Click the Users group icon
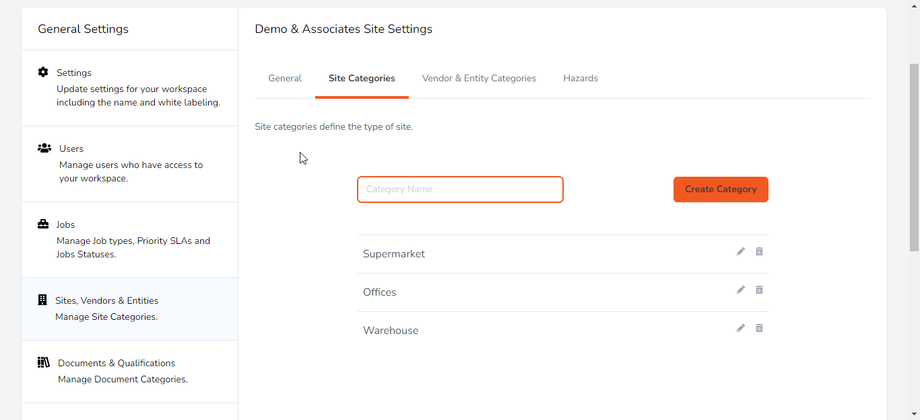 tap(44, 148)
